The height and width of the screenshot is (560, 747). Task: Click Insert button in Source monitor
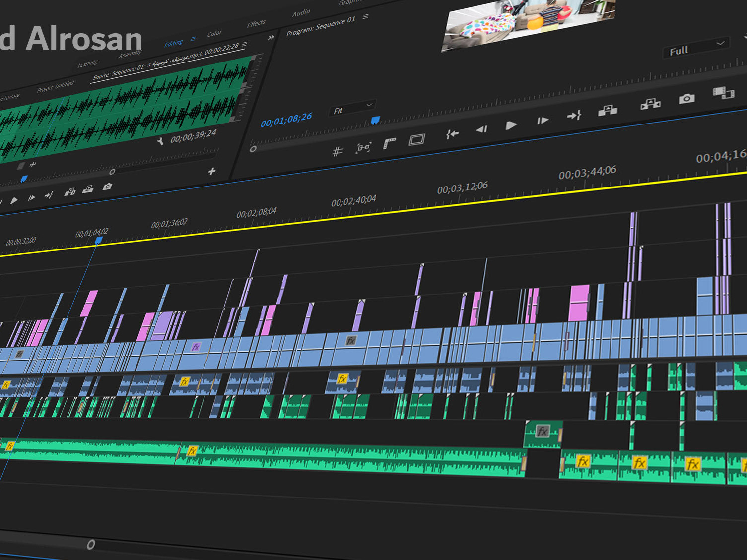pyautogui.click(x=70, y=191)
